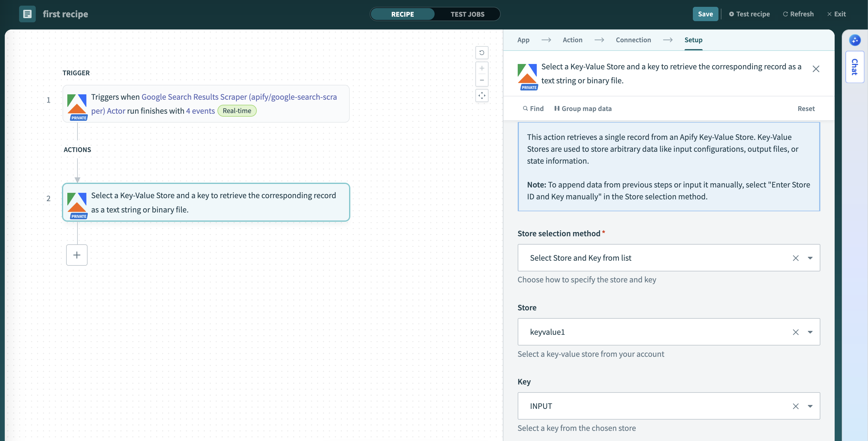868x441 pixels.
Task: Click the Group map data icon
Action: pos(557,108)
